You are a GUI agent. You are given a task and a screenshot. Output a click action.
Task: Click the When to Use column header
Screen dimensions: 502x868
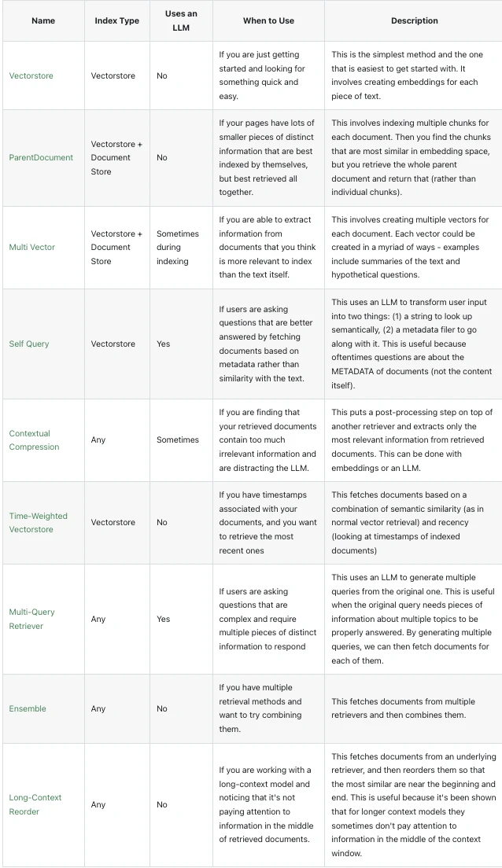[x=269, y=21]
